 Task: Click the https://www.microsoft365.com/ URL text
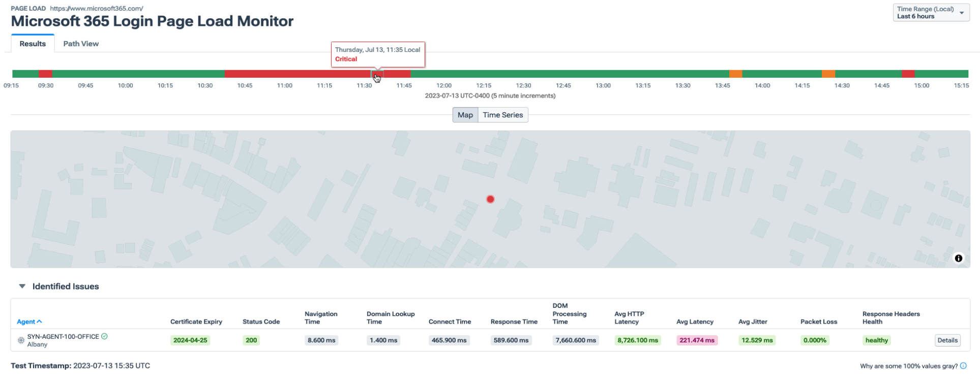point(97,8)
